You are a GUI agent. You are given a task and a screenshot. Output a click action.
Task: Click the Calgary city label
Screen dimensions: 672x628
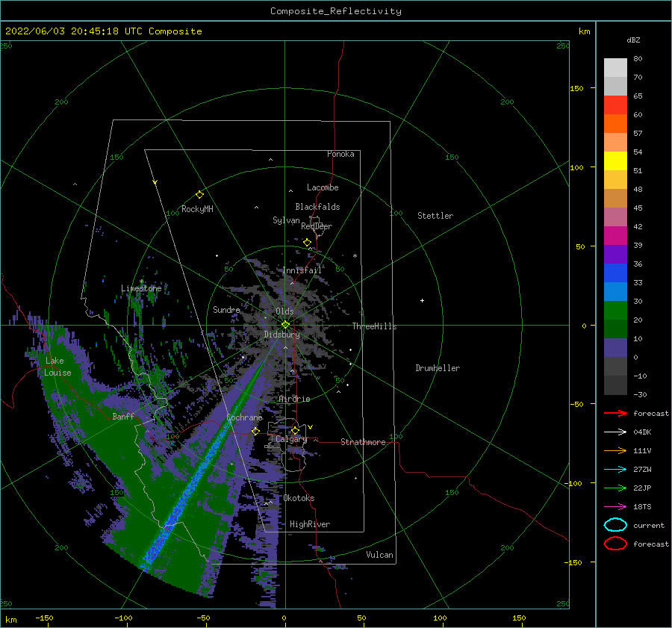pos(291,439)
